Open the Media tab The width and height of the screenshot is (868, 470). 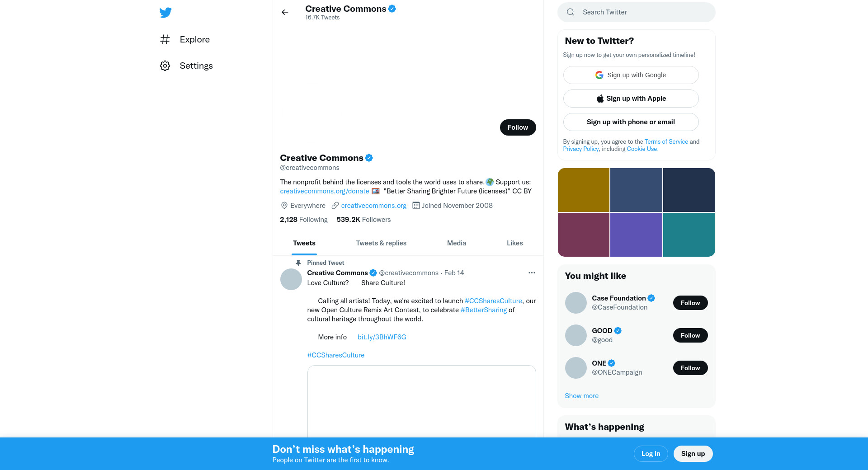(457, 243)
